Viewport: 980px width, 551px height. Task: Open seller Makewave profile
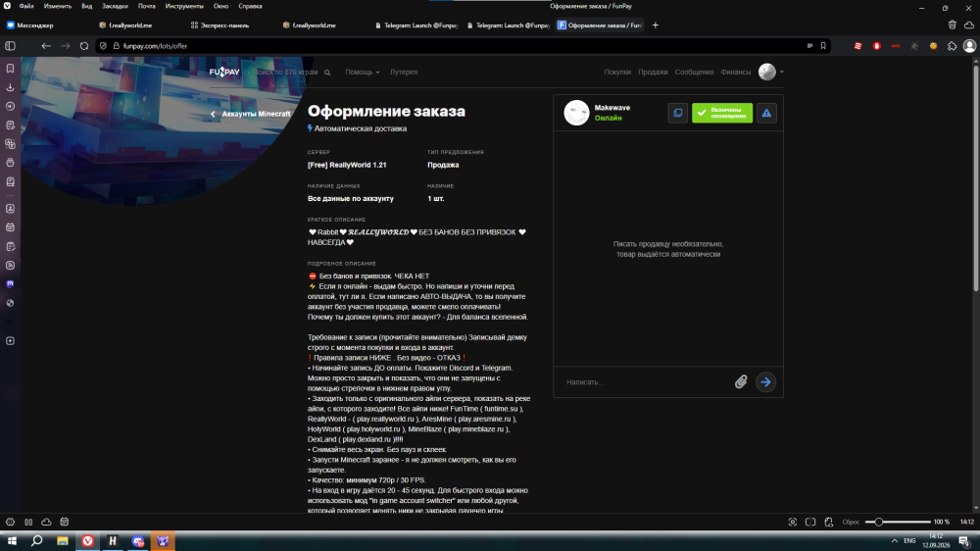click(612, 108)
